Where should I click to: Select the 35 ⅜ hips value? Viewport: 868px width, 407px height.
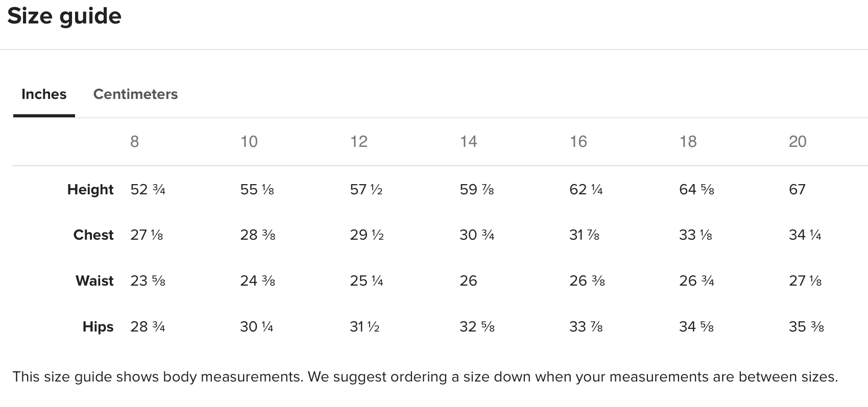(x=806, y=327)
